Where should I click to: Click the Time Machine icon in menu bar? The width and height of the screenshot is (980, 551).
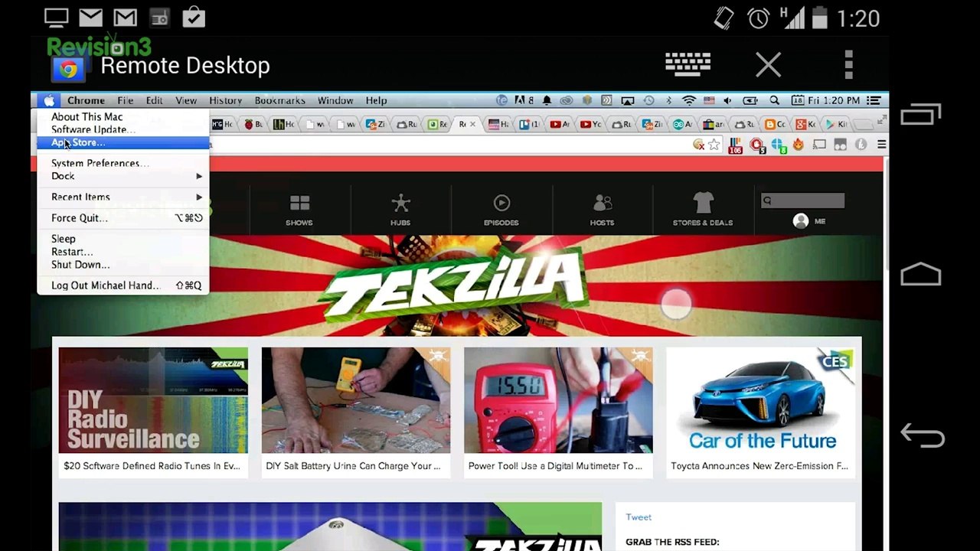click(x=649, y=100)
